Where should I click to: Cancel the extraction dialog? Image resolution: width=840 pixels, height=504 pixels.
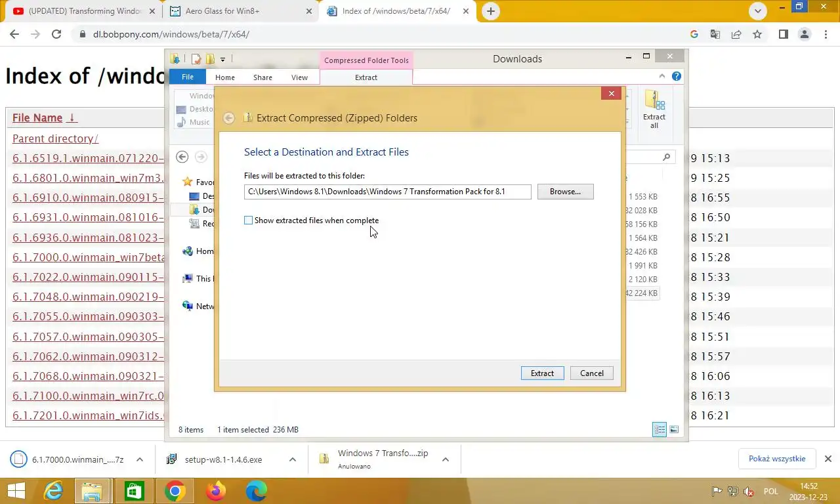point(592,373)
